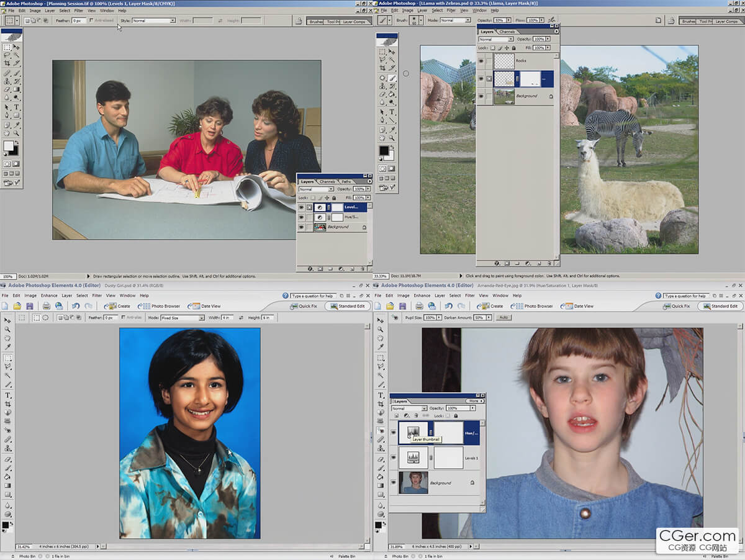This screenshot has height=560, width=745.
Task: Pick the Crop tool in Planning Session toolbox
Action: point(7,63)
